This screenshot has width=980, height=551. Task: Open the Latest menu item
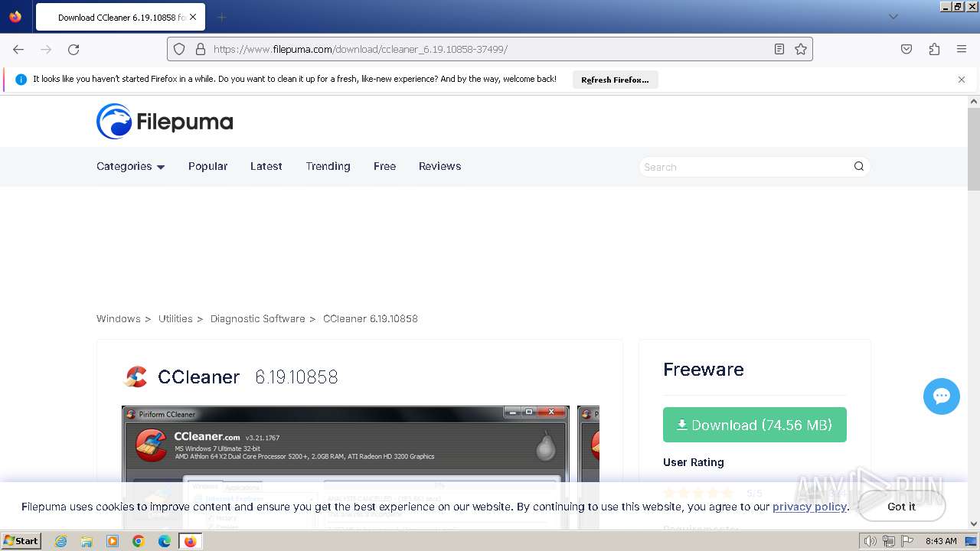[266, 166]
